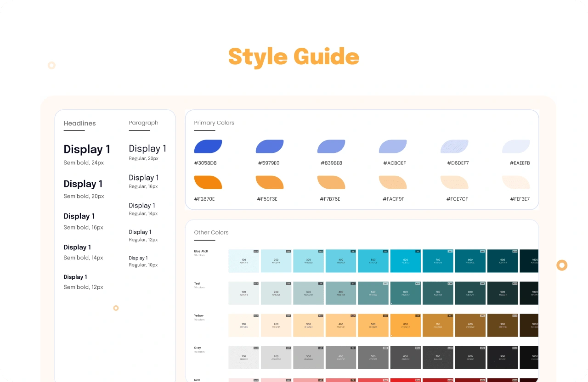The image size is (588, 382).
Task: Click the Blue Atoll row label
Action: click(x=201, y=251)
